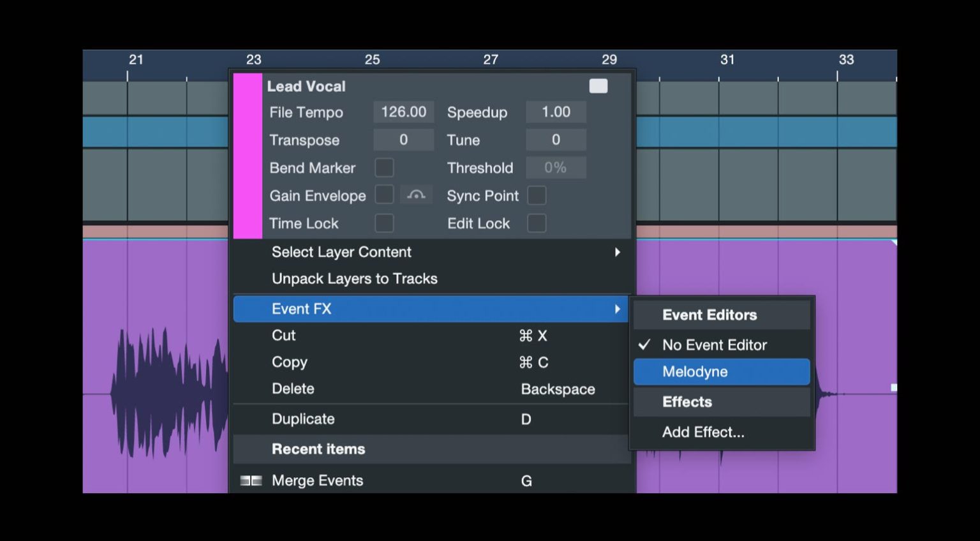980x541 pixels.
Task: Enable the Sync Point checkbox
Action: tap(536, 195)
